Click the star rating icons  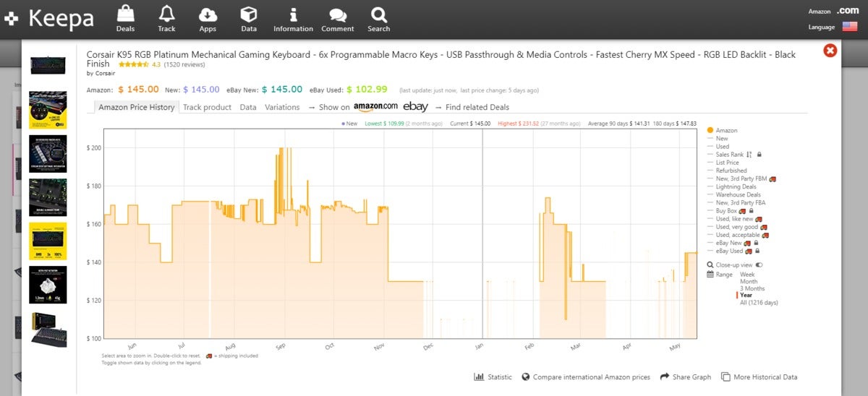click(133, 64)
